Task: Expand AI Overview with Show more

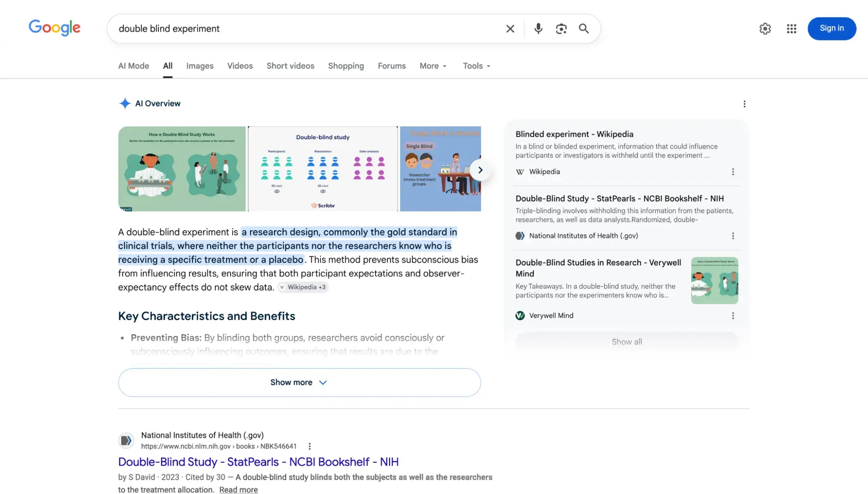Action: coord(299,382)
